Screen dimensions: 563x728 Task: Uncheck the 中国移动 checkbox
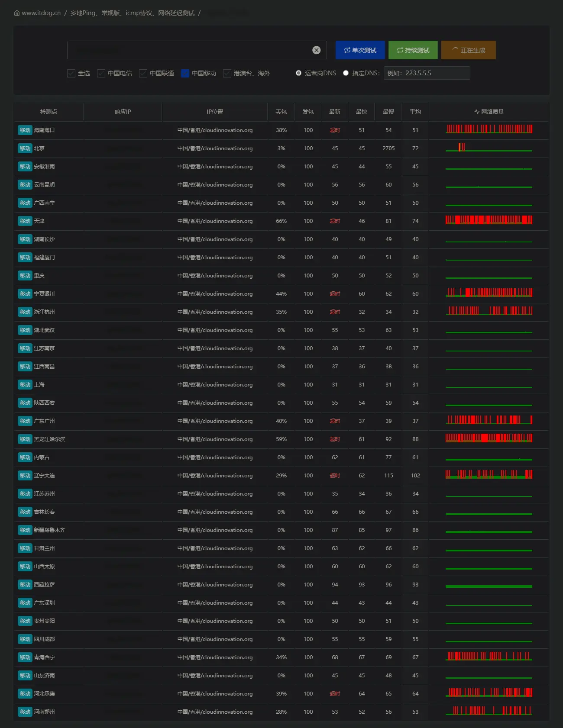(x=185, y=73)
